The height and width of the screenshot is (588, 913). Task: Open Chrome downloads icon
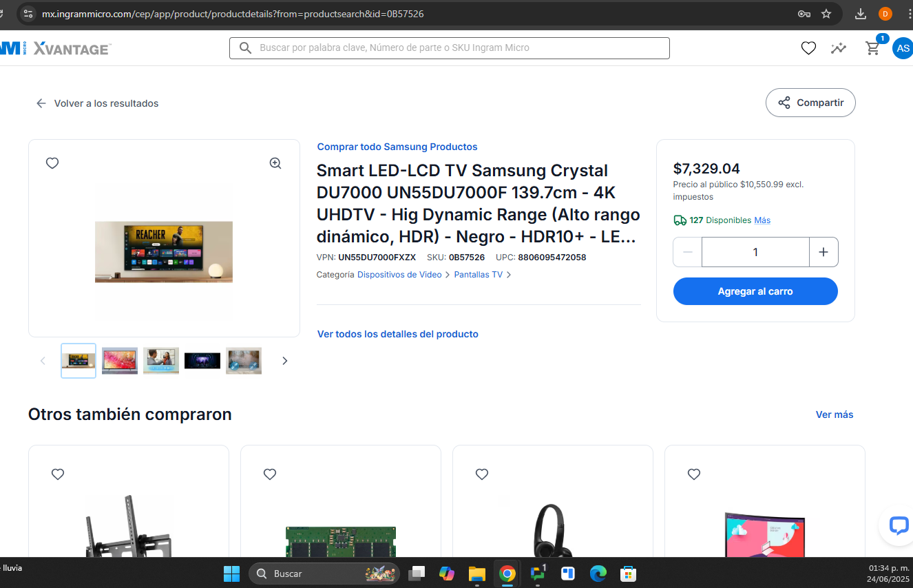861,14
